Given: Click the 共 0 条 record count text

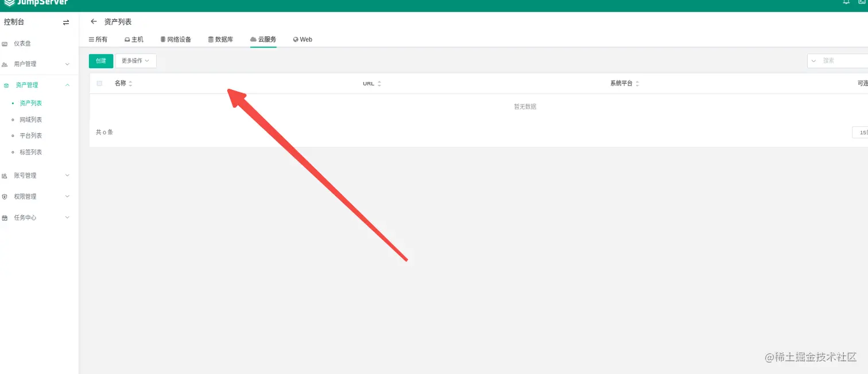Looking at the screenshot, I should [x=104, y=133].
